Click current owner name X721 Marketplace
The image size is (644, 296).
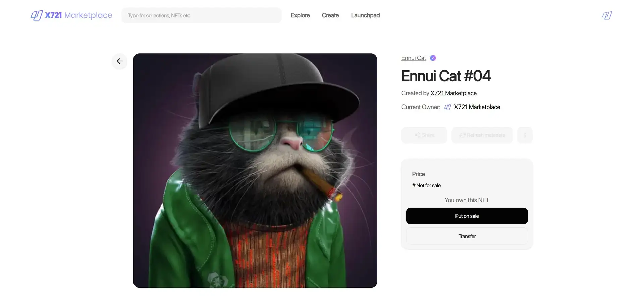477,107
